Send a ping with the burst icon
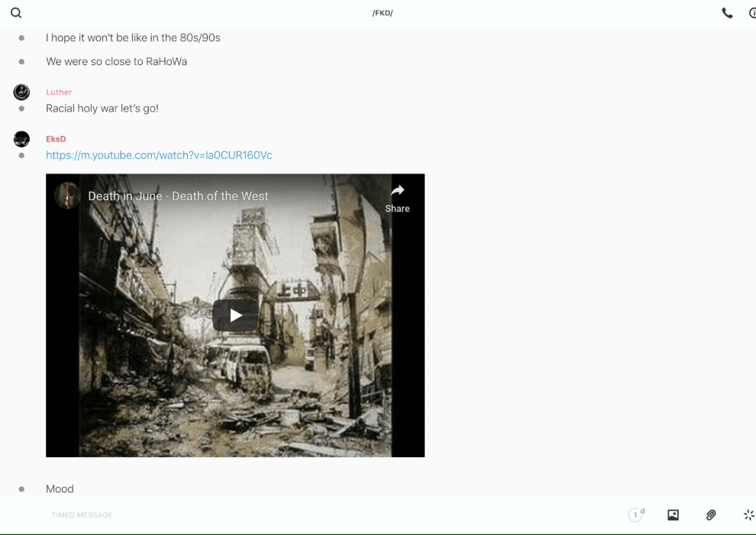Image resolution: width=756 pixels, height=535 pixels. pyautogui.click(x=748, y=515)
